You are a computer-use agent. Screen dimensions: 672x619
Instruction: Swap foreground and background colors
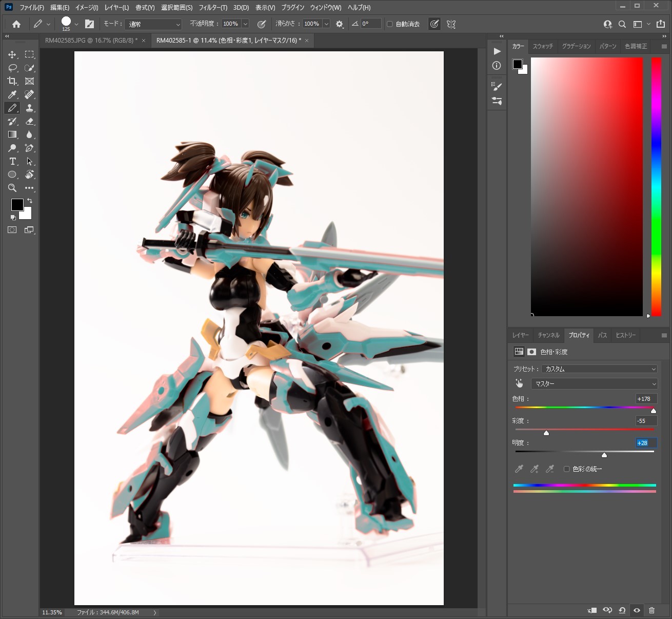click(30, 201)
